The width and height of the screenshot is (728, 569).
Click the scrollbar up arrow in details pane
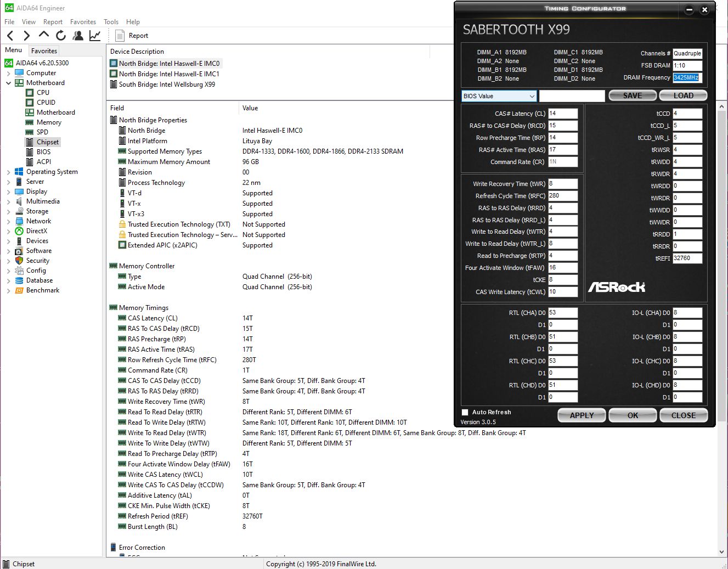click(x=721, y=106)
